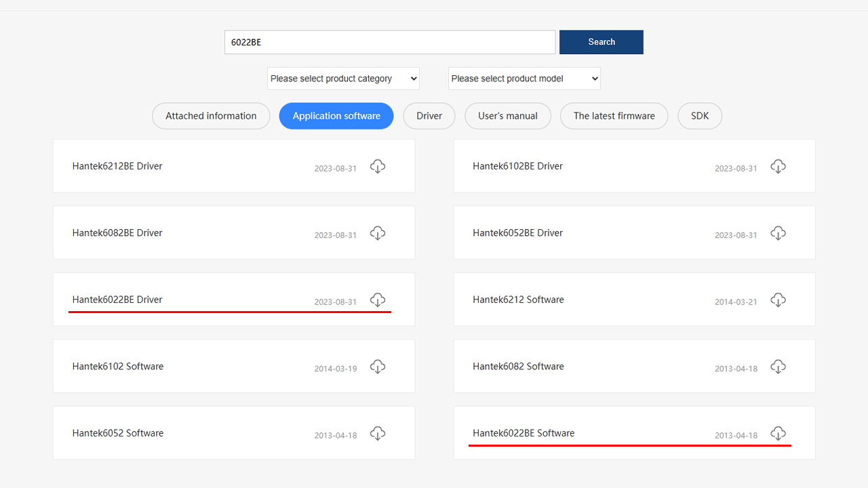Click the 2013-04-18 date of Hantek6082 Software

coord(736,369)
